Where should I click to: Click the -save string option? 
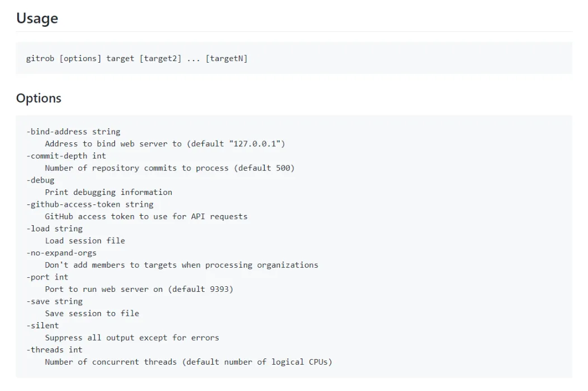click(x=54, y=301)
